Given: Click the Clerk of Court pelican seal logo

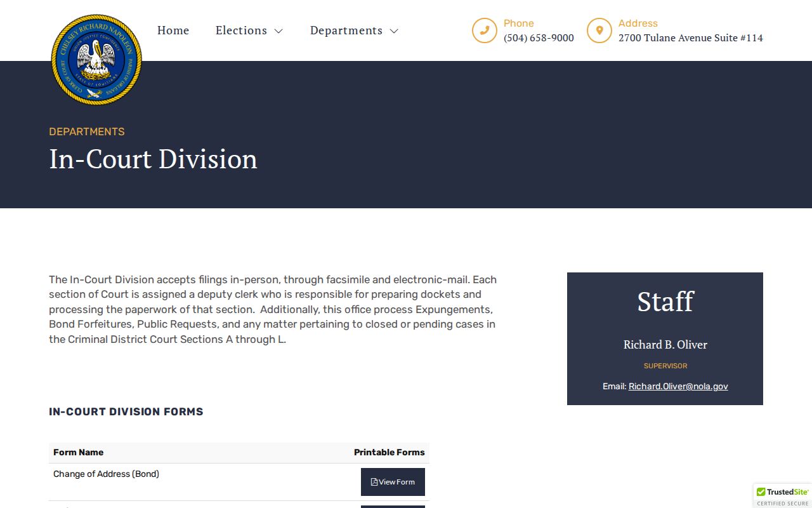Looking at the screenshot, I should point(96,60).
